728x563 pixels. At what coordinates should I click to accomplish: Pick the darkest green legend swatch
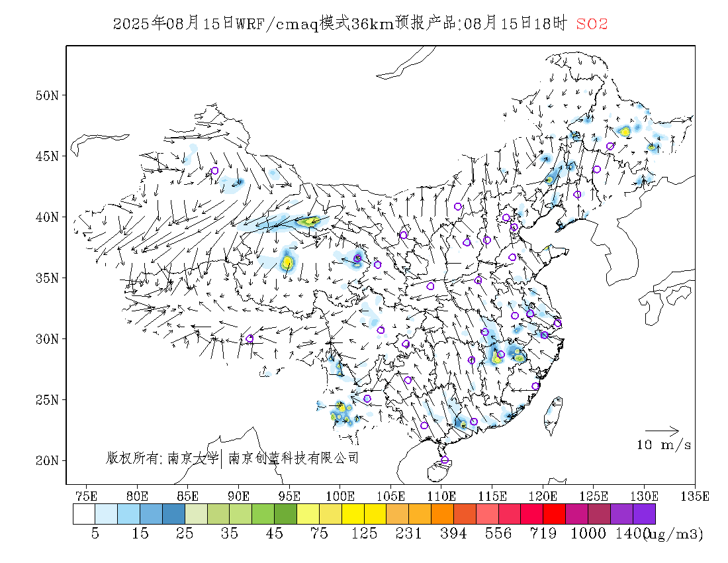[285, 514]
